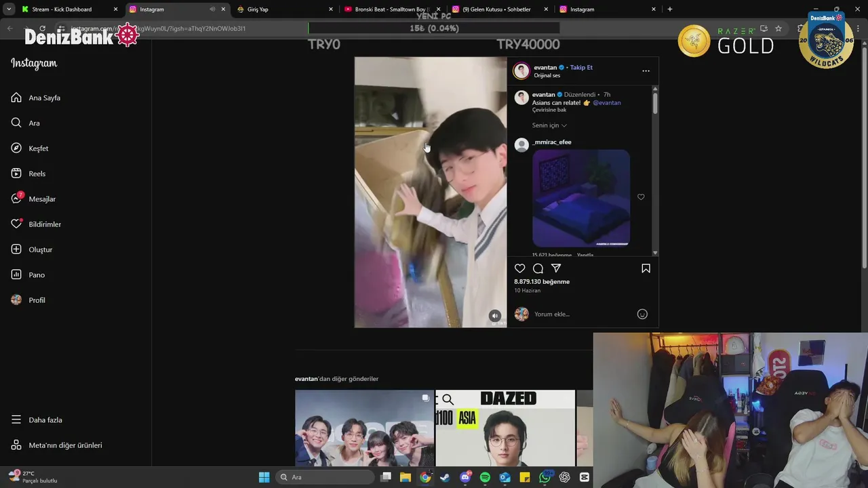
Task: Switch to Gelen Kutusu • Sohbetler tab
Action: (x=500, y=9)
